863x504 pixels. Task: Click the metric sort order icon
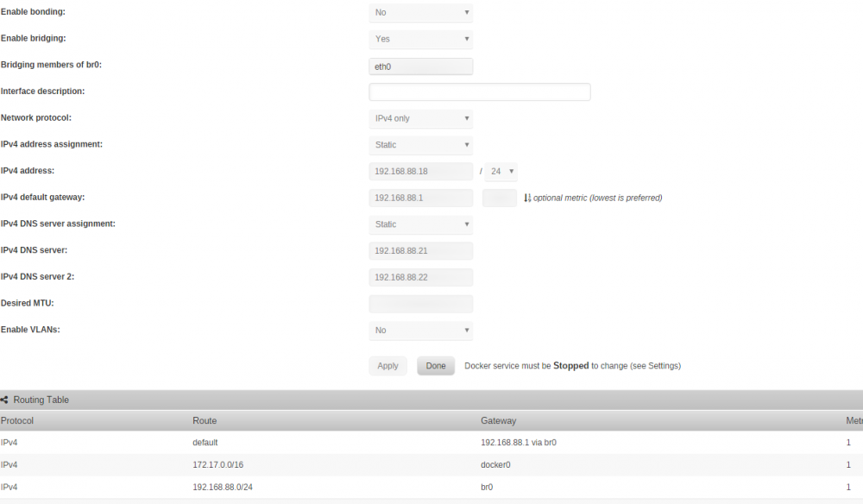[x=527, y=198]
